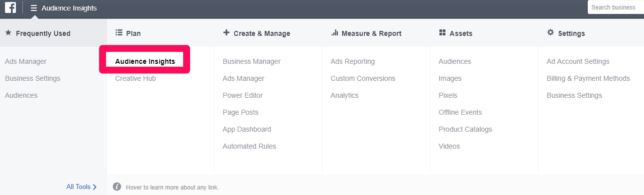The image size is (644, 195).
Task: Open Ads Manager under Frequently Used
Action: point(25,61)
